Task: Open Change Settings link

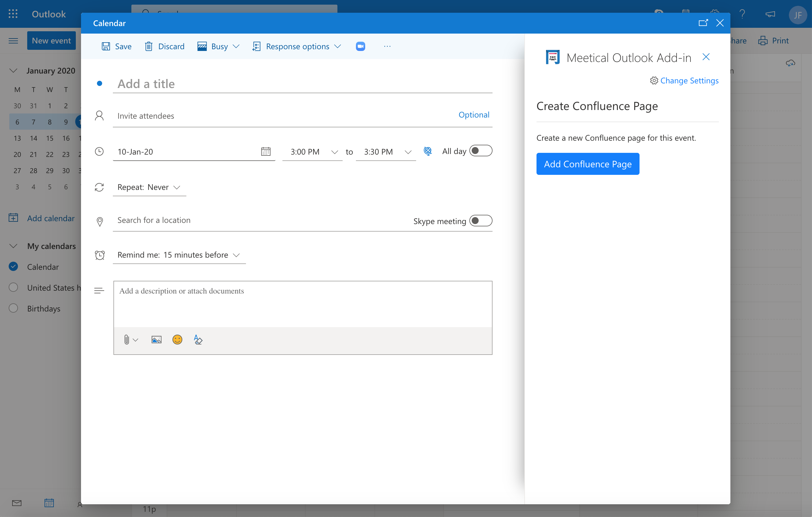Action: [684, 80]
